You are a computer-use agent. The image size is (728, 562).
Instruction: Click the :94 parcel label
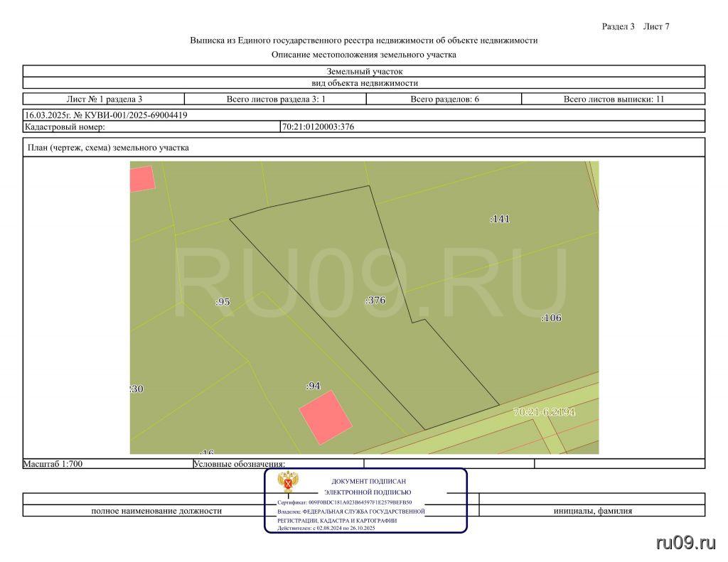click(313, 386)
